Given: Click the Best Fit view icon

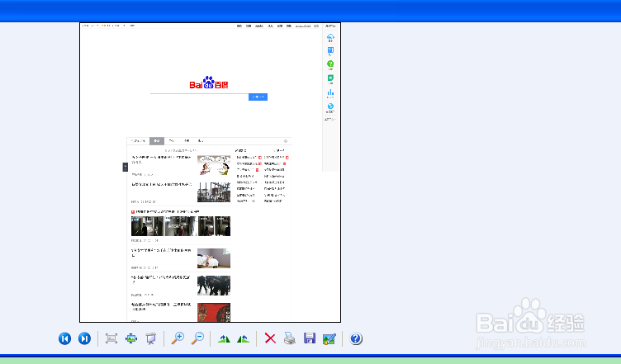Looking at the screenshot, I should pyautogui.click(x=111, y=338).
